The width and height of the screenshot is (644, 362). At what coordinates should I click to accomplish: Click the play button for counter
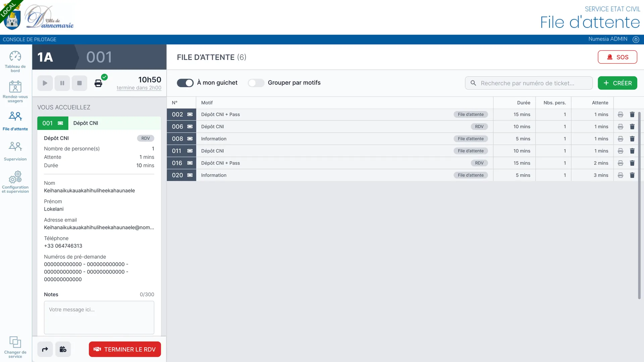click(x=45, y=83)
